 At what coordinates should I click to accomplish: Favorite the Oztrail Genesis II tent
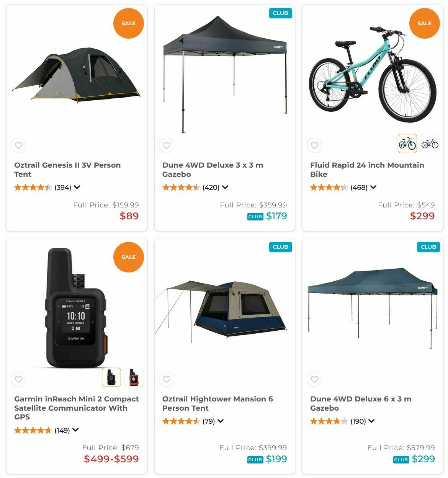pos(18,145)
